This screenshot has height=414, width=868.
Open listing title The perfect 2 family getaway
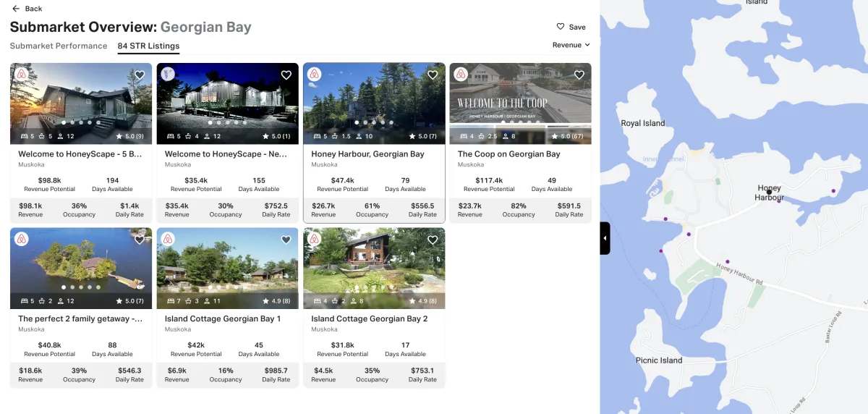click(80, 319)
